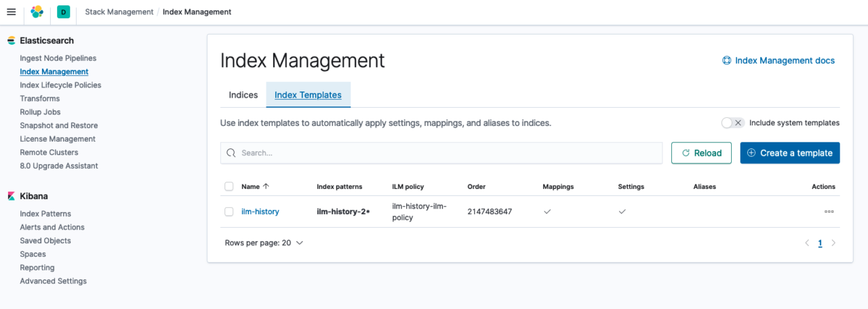Screen dimensions: 868x309
Task: Click the Mappings column header
Action: [x=558, y=186]
